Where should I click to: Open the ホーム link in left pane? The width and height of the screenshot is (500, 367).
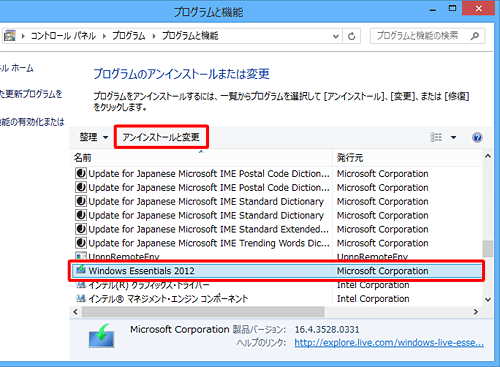(x=17, y=68)
